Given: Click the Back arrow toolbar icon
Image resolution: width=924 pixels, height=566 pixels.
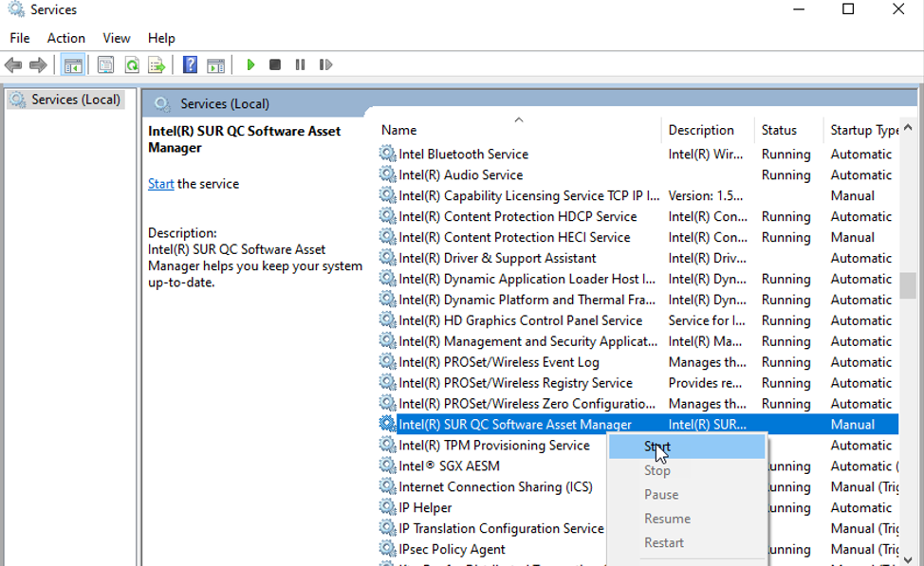Looking at the screenshot, I should click(13, 64).
